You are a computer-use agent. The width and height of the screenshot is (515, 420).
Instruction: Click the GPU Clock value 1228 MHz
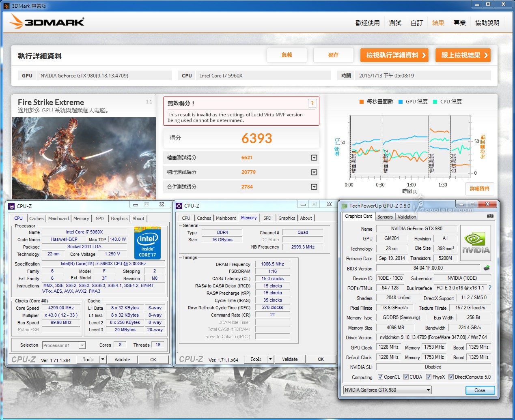(389, 347)
